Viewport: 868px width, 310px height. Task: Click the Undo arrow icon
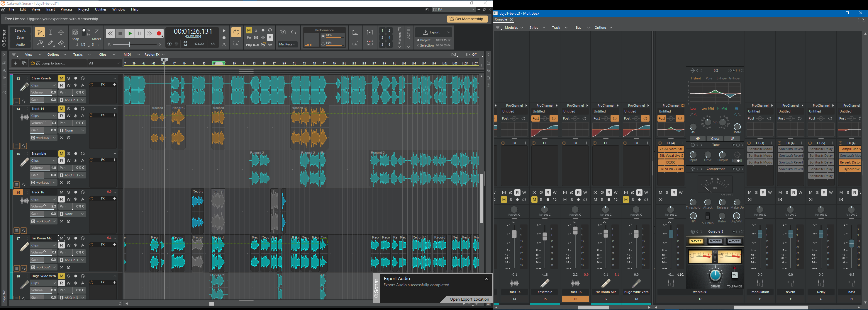[294, 32]
